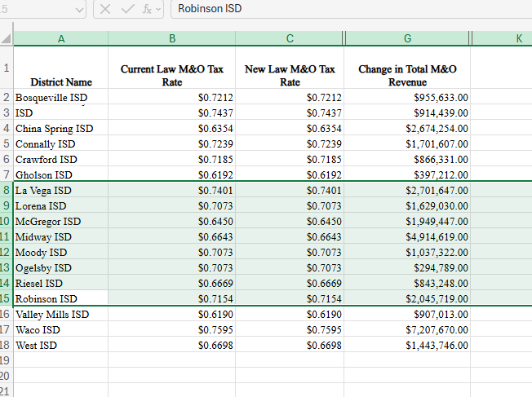Select column K header
Screen dimensions: 532x397
click(x=518, y=39)
